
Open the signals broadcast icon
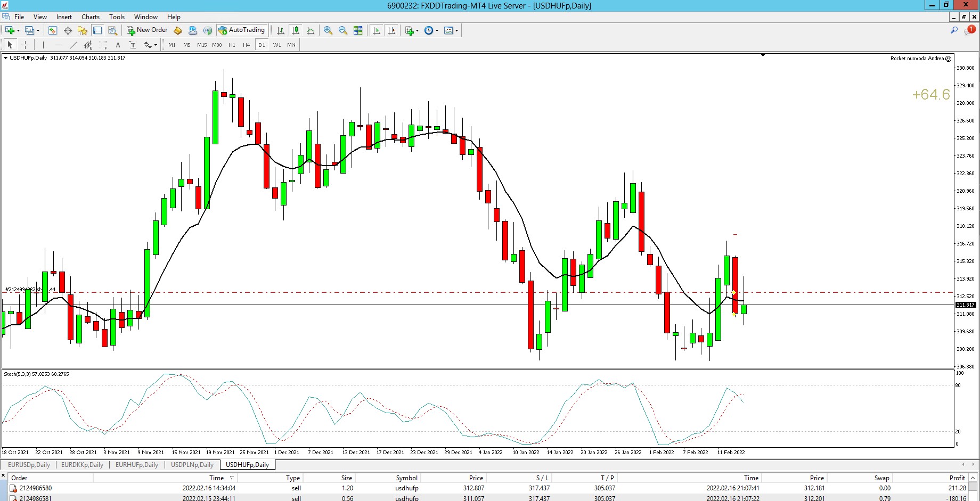coord(208,30)
